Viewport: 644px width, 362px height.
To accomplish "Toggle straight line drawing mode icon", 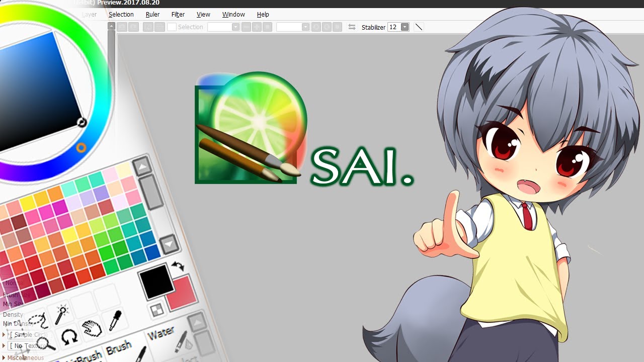I will point(419,27).
